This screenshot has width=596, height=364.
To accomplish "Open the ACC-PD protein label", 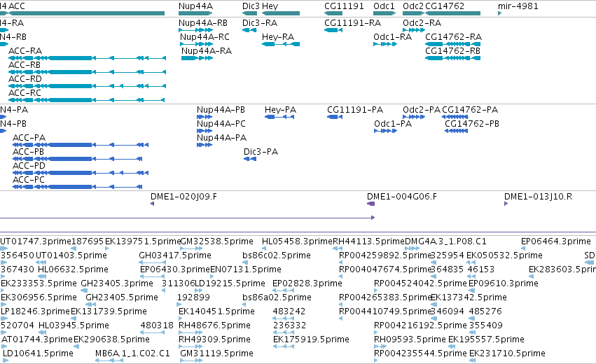I will point(29,166).
